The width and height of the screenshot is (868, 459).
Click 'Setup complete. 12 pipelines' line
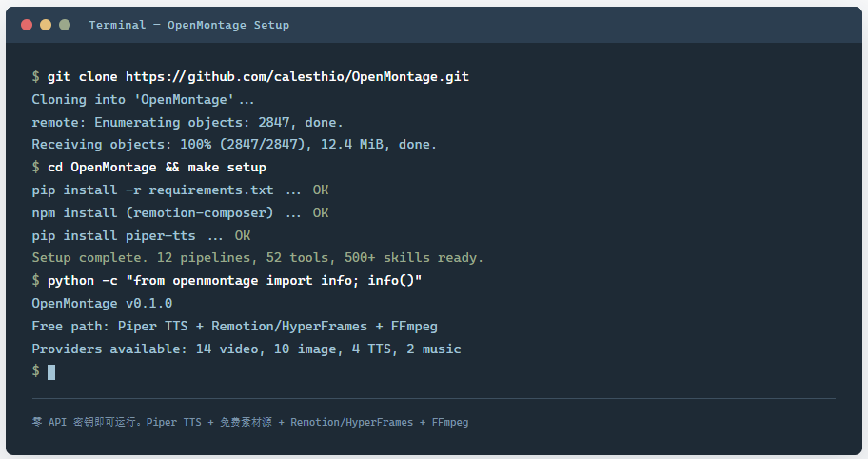coord(257,258)
